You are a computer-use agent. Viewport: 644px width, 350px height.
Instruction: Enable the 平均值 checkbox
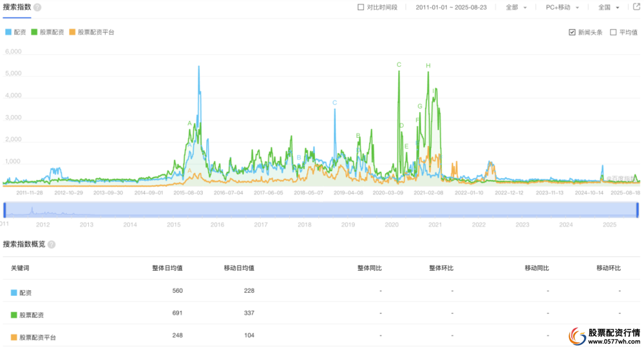613,32
